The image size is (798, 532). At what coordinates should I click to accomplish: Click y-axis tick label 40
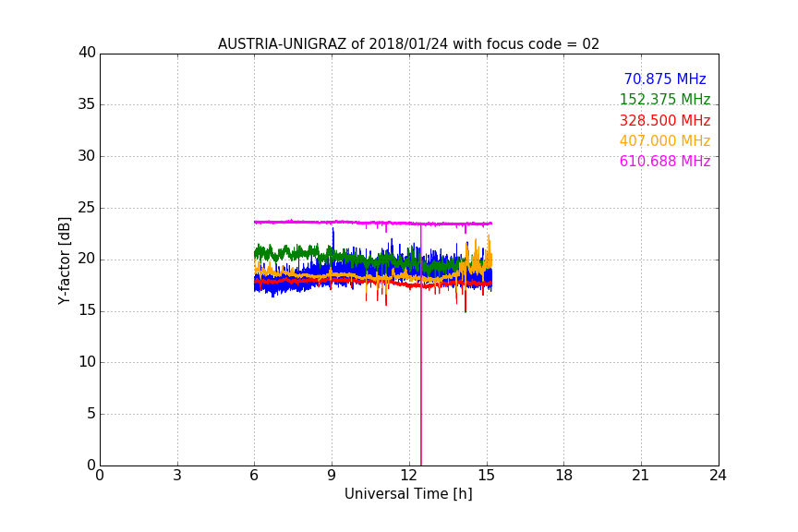point(87,53)
